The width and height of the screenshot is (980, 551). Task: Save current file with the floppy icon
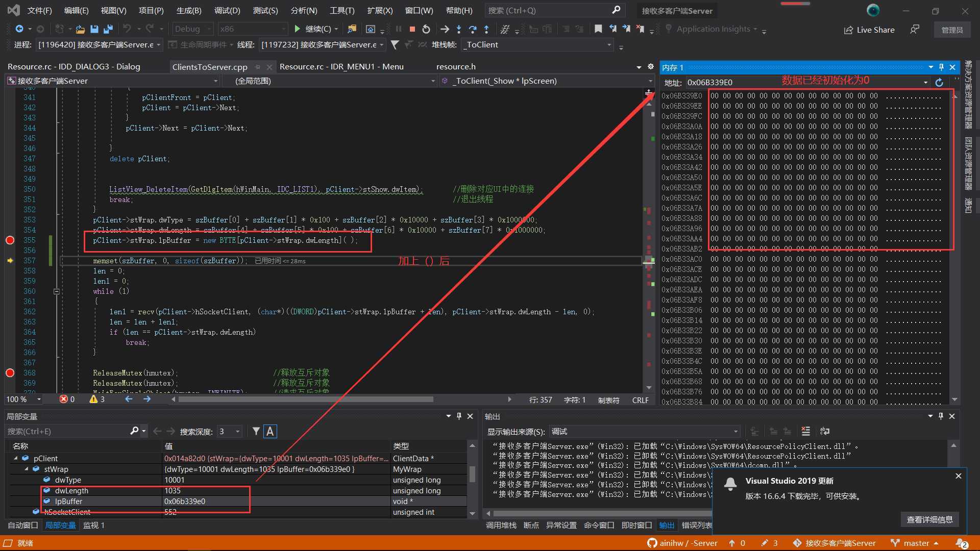(x=94, y=29)
